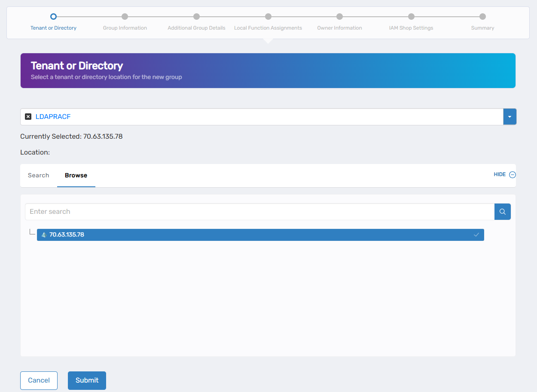Click the Group Information step circle
The height and width of the screenshot is (392, 537).
(125, 16)
